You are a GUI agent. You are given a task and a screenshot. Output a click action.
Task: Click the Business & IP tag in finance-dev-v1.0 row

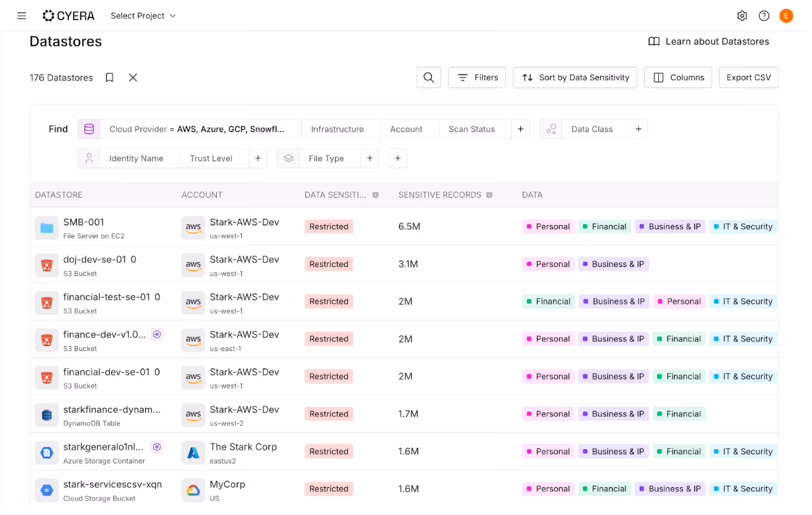point(613,339)
